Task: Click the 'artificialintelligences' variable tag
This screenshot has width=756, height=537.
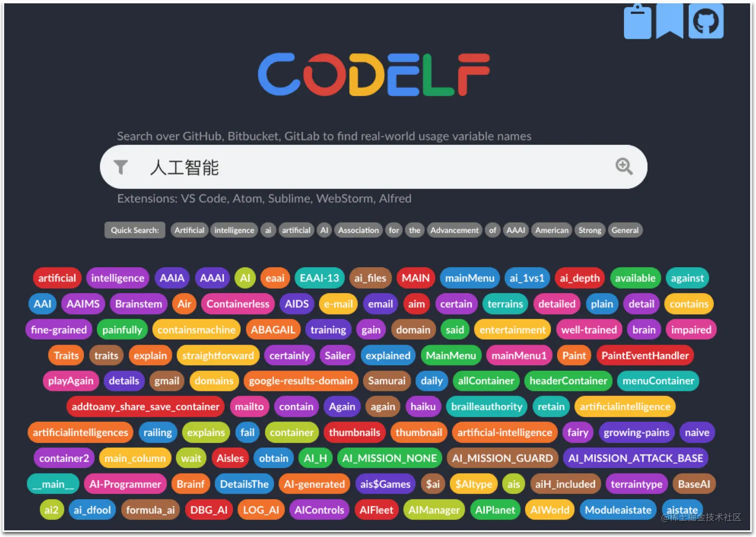Action: click(x=80, y=432)
